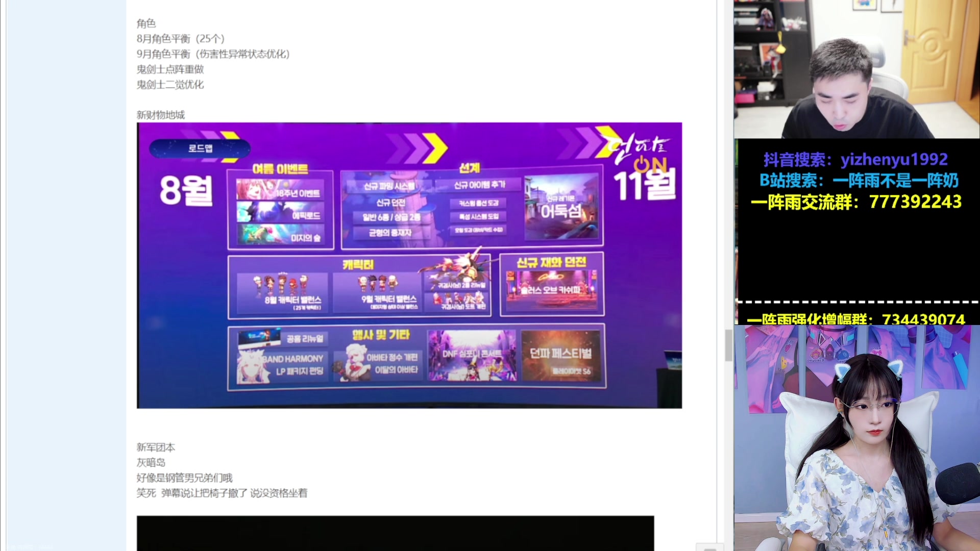Select the line "9月角色平衡（伤害性异常状态优化）"
The height and width of the screenshot is (551, 980).
coord(213,54)
